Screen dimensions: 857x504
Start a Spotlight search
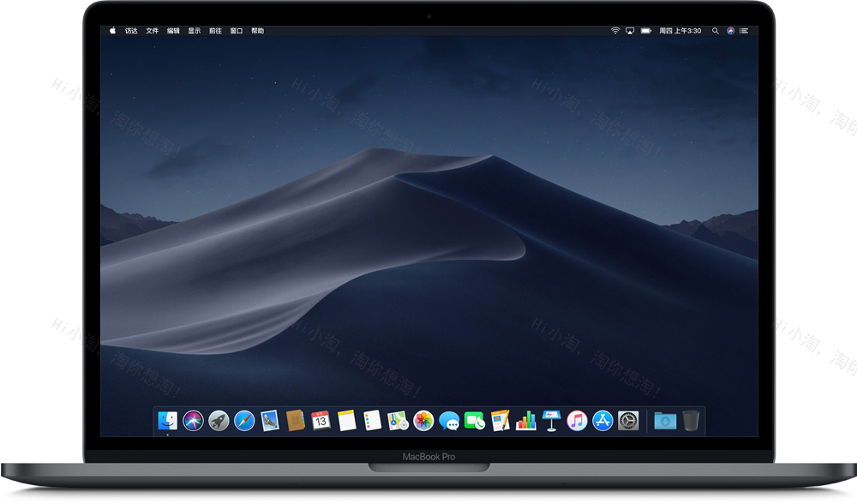coord(715,30)
